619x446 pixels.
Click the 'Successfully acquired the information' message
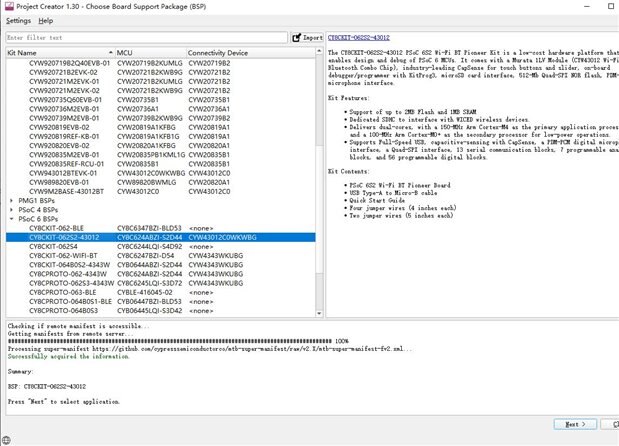point(68,356)
